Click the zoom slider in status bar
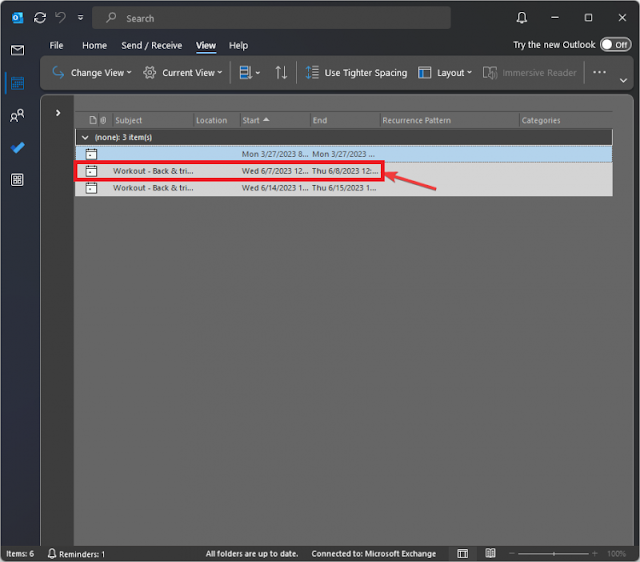Image resolution: width=640 pixels, height=562 pixels. pyautogui.click(x=553, y=554)
